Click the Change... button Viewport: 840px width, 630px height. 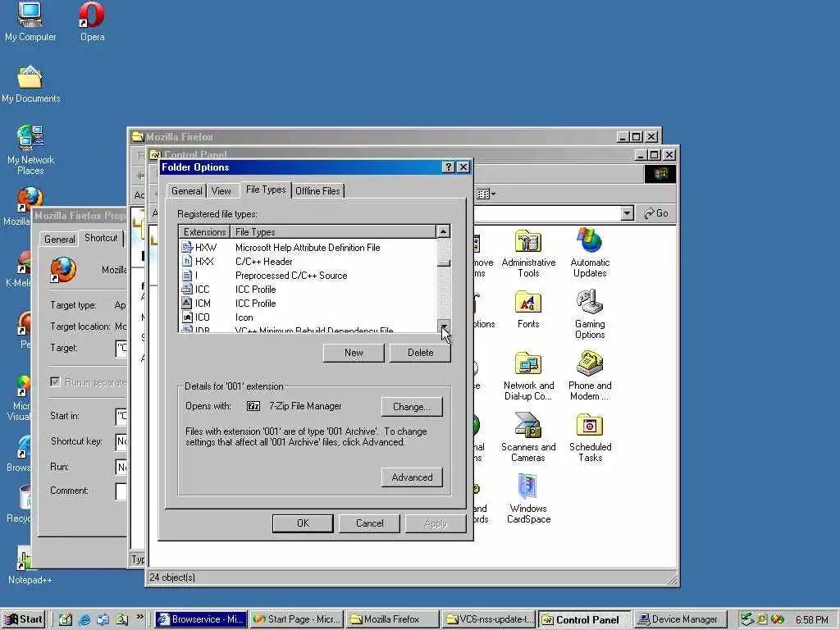point(412,407)
